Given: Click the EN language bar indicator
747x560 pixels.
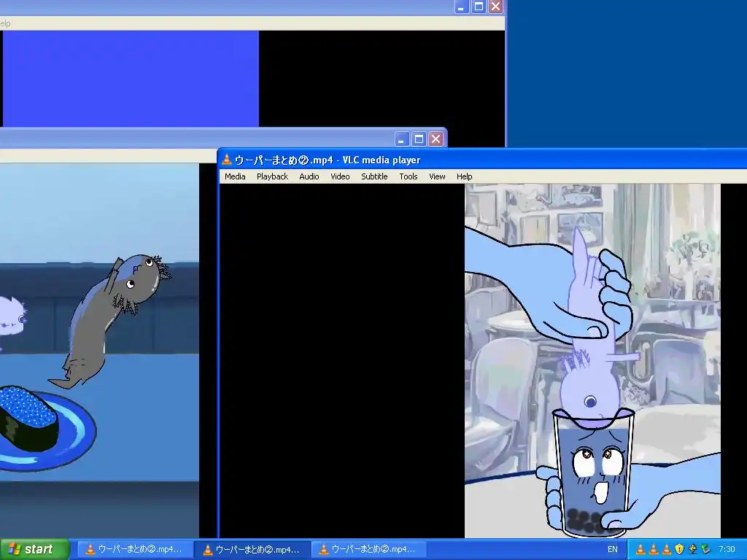Looking at the screenshot, I should coord(612,550).
